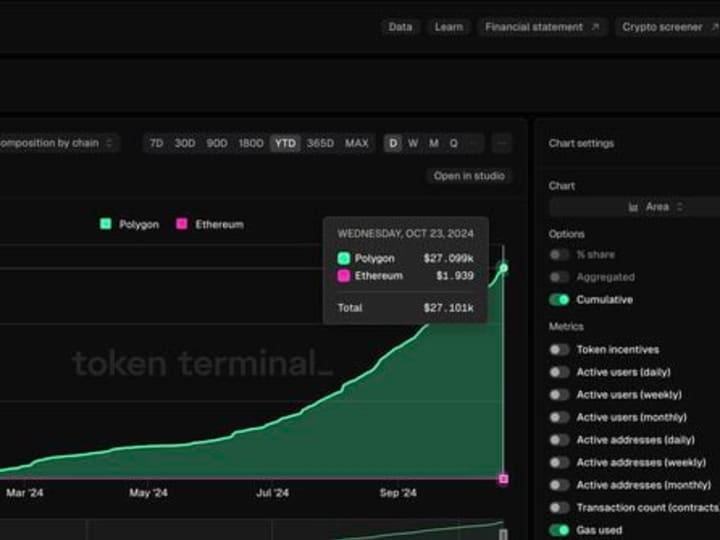Select the YTD time range
The height and width of the screenshot is (540, 720).
coord(285,143)
